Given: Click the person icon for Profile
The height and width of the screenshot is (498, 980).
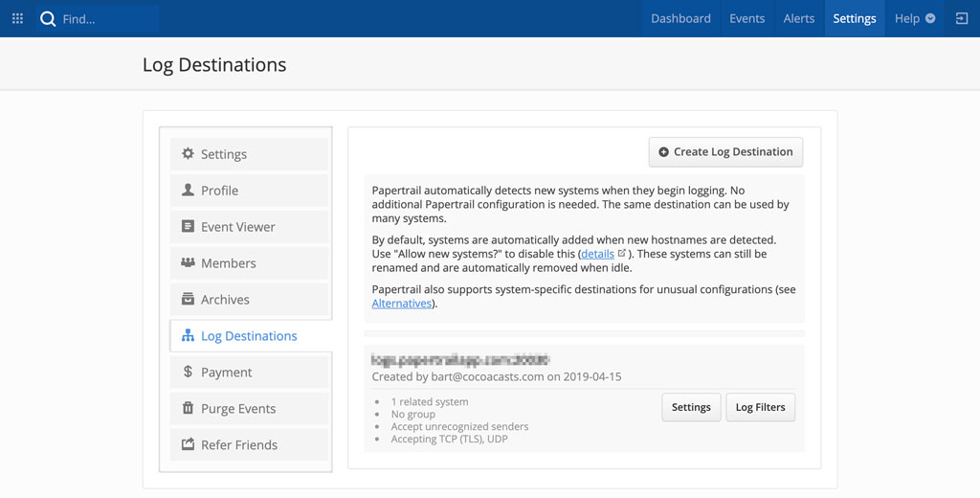Looking at the screenshot, I should coord(188,190).
